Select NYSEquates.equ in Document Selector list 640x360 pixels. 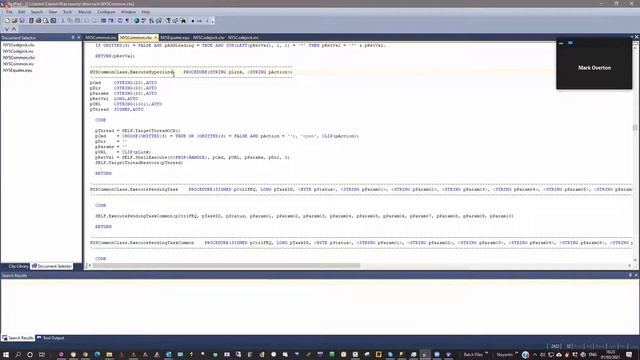click(x=17, y=70)
